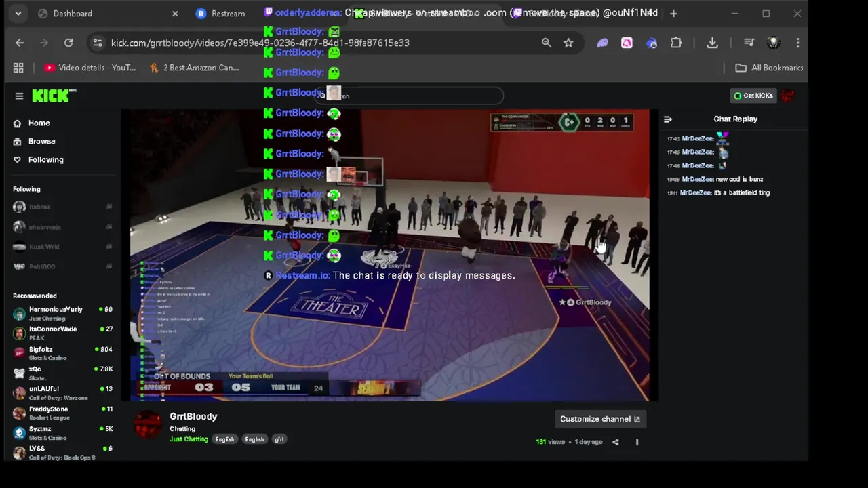The width and height of the screenshot is (868, 488).
Task: Click the pink extension icon in toolbar
Action: point(627,43)
